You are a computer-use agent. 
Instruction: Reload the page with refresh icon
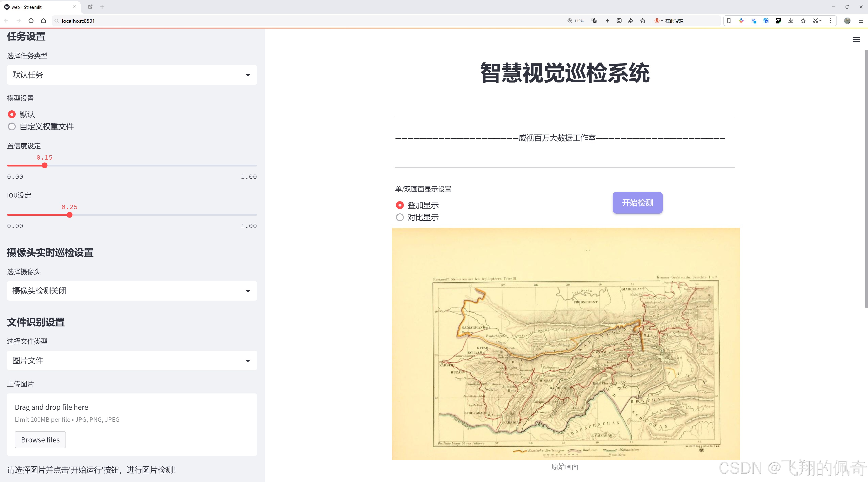(x=31, y=20)
